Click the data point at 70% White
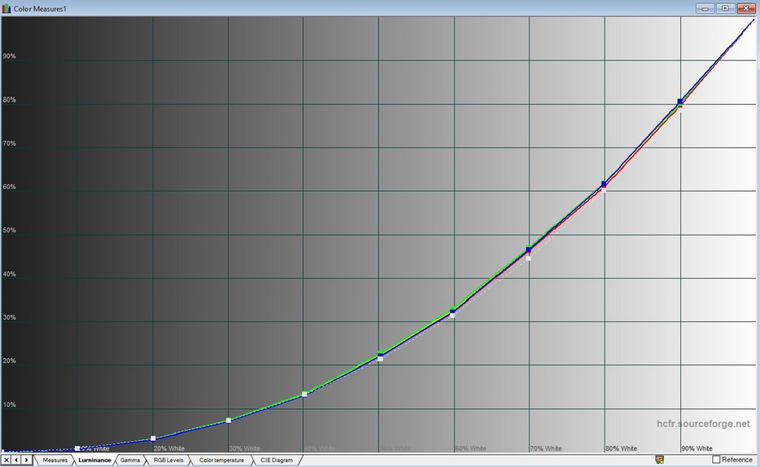Viewport: 760px width, 467px height. click(x=529, y=250)
